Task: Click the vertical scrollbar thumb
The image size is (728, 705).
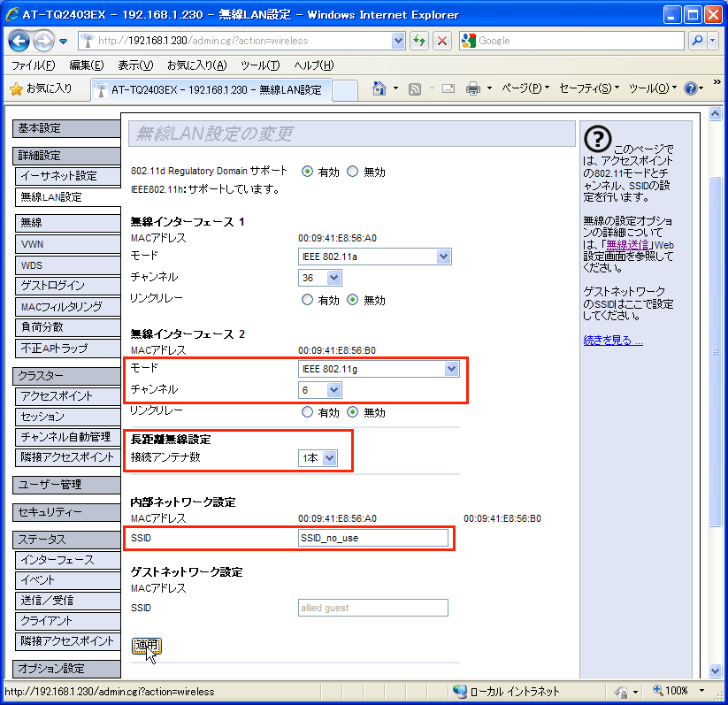Action: (715, 351)
